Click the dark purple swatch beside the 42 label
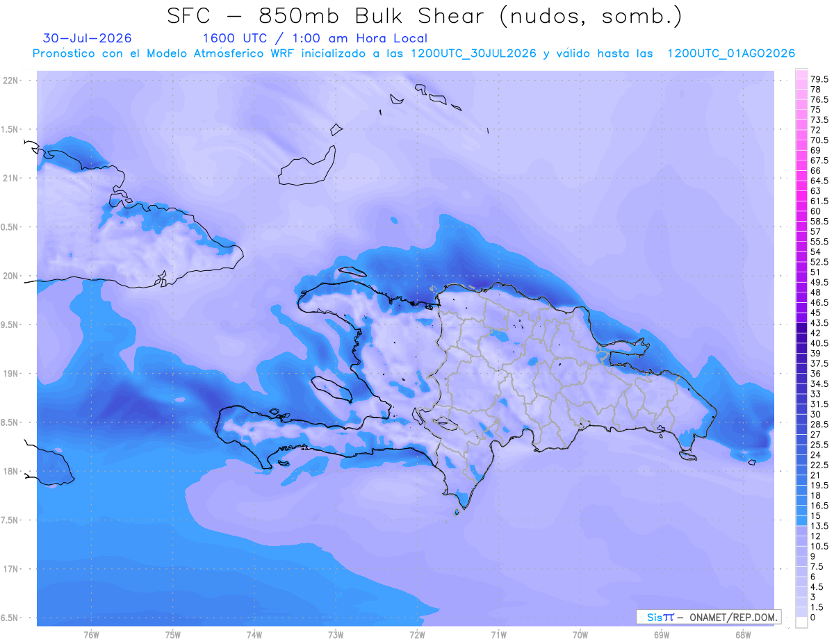834x644 pixels. click(x=801, y=328)
